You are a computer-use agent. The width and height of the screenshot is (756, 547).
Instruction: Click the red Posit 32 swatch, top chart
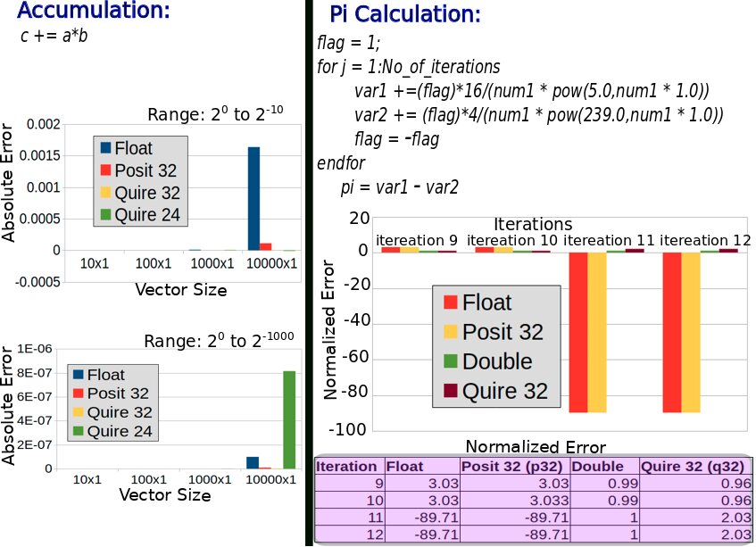105,170
